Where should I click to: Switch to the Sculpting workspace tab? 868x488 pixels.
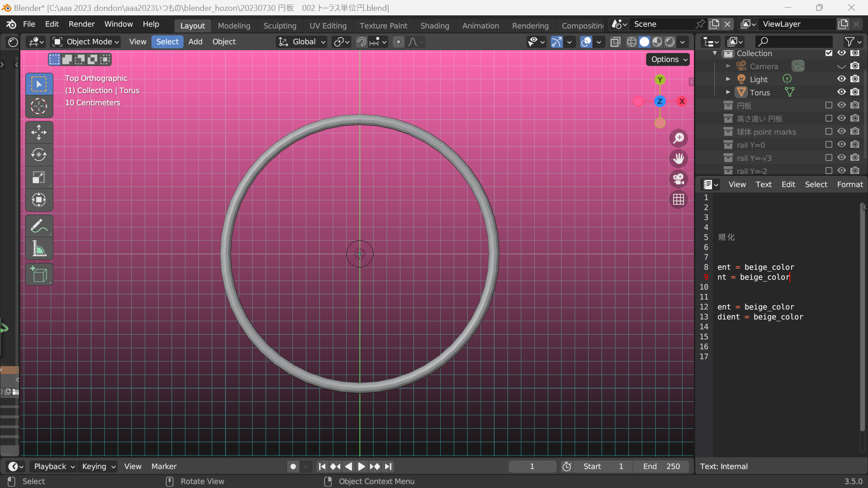pyautogui.click(x=280, y=26)
